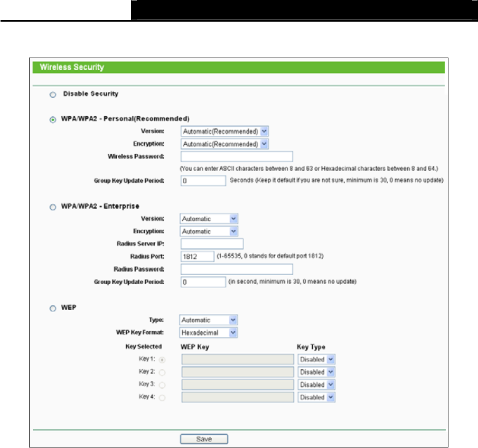Click the Save button
This screenshot has height=448, width=478.
204,439
